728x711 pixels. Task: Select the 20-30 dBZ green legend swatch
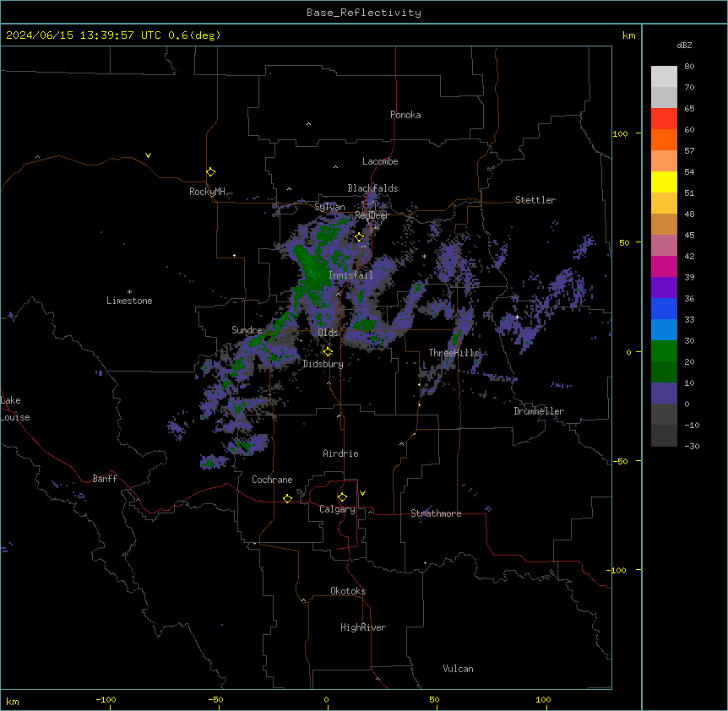pyautogui.click(x=664, y=351)
